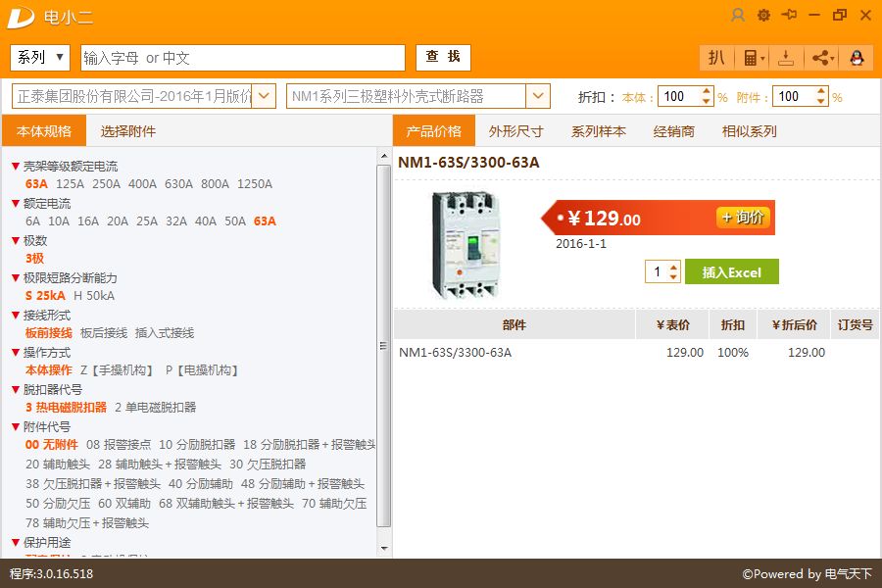Collapse the 额定电流 section
Image resolution: width=882 pixels, height=588 pixels.
(x=16, y=204)
